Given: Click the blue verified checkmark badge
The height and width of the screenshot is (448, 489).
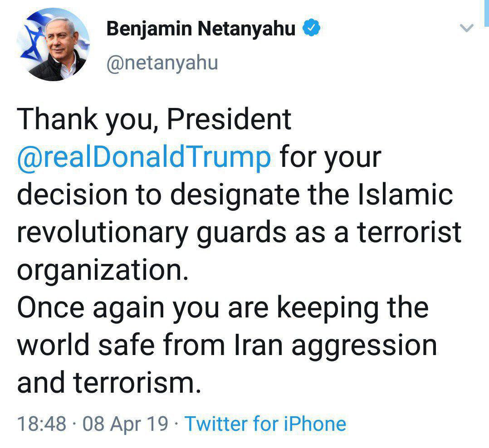Looking at the screenshot, I should coord(313,29).
